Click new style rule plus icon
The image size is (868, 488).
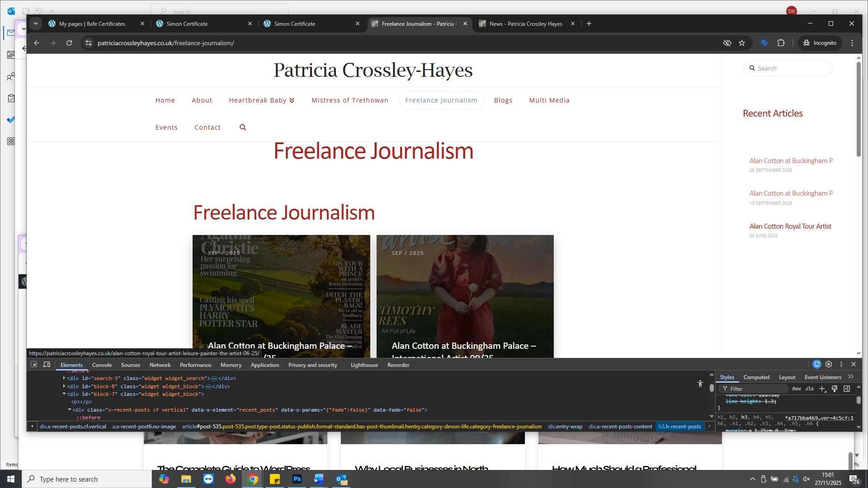point(822,389)
